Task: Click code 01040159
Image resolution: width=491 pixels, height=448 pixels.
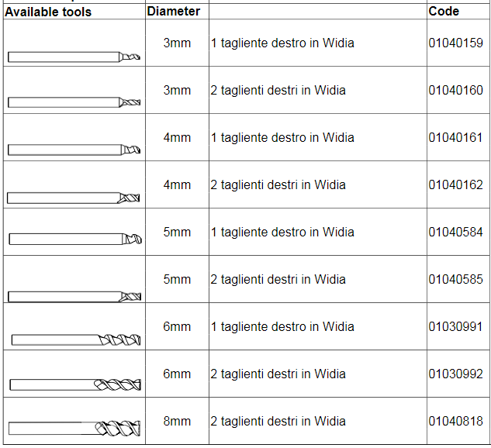Action: (x=455, y=43)
